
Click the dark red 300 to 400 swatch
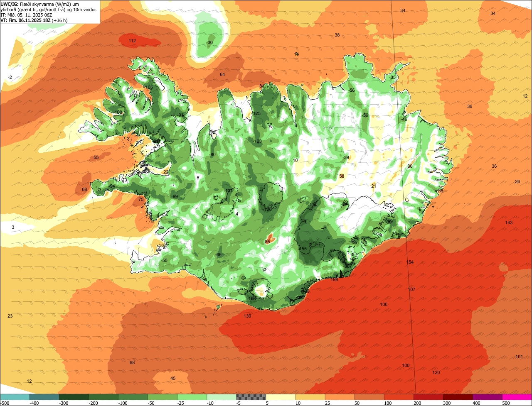(458, 397)
